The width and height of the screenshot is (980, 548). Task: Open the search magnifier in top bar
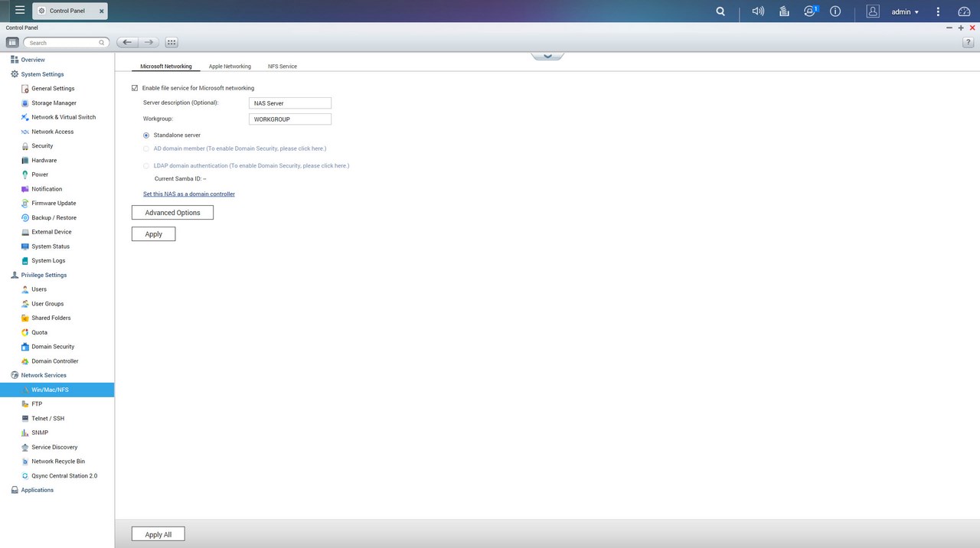pyautogui.click(x=720, y=11)
